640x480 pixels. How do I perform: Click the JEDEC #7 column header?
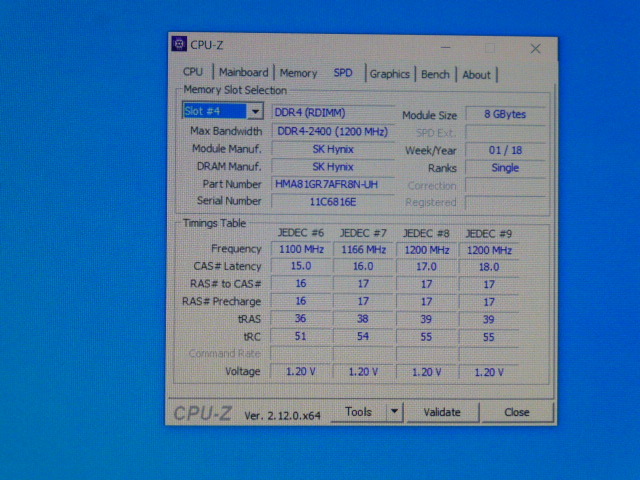coord(363,233)
